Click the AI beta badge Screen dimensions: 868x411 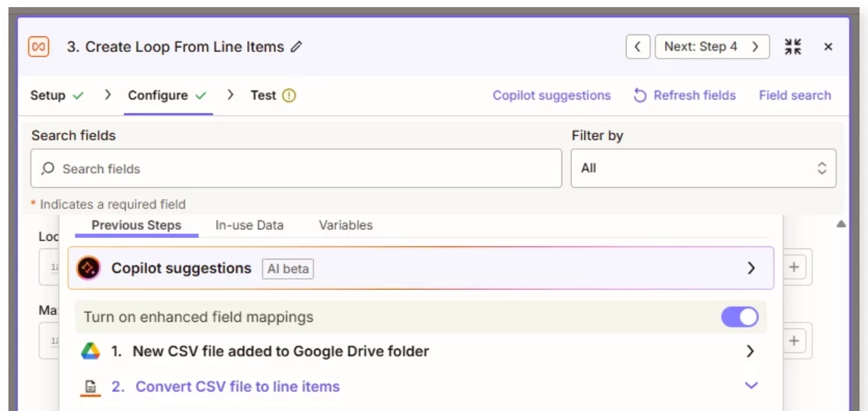click(x=288, y=269)
